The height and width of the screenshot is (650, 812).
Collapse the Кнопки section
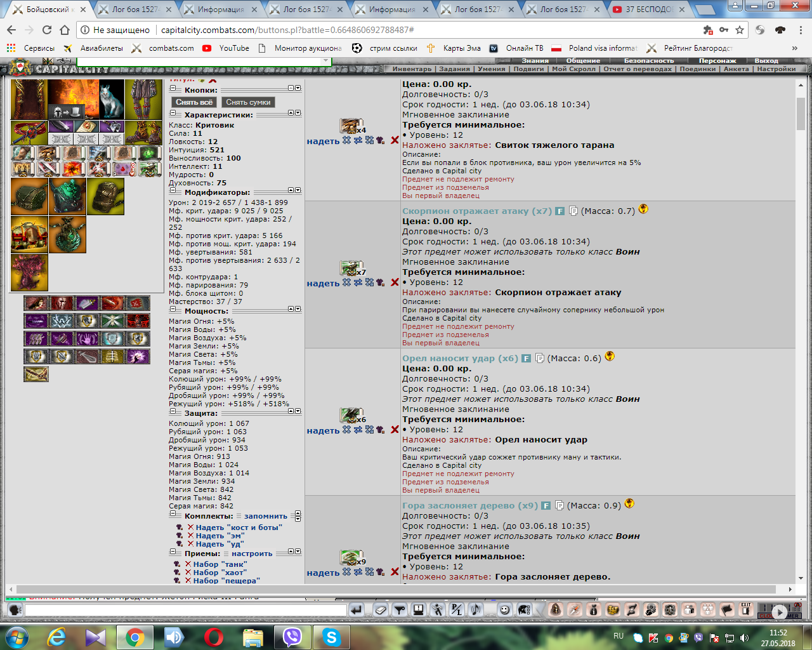[173, 89]
